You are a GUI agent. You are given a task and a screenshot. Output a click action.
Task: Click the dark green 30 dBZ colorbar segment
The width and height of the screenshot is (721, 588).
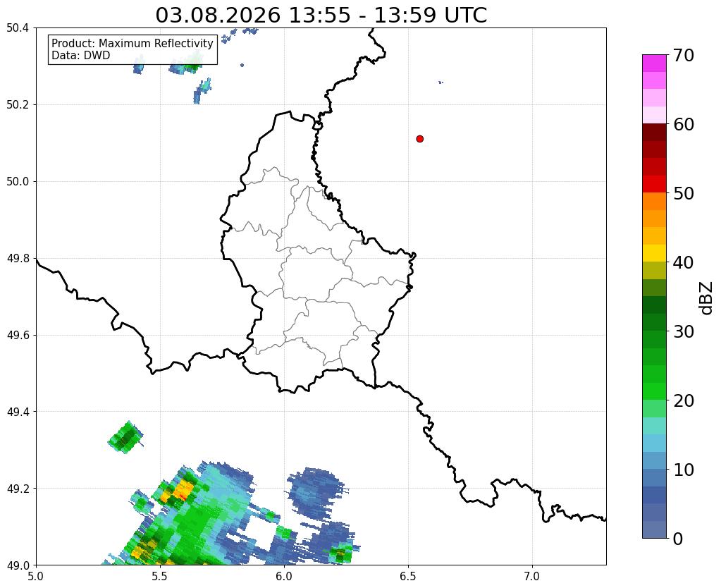pos(654,322)
